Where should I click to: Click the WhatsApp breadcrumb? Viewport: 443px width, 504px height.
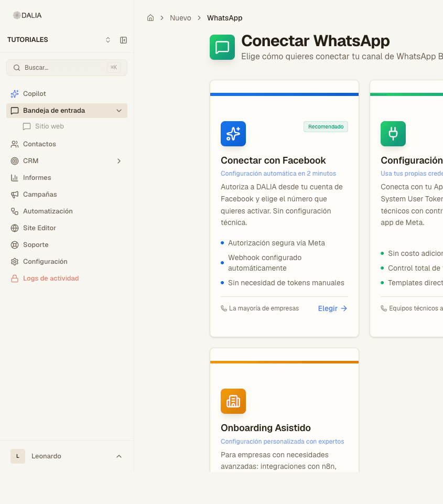(224, 18)
